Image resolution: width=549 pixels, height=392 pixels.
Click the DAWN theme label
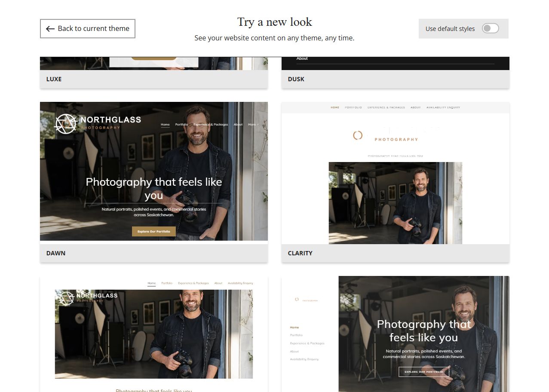[x=56, y=253]
